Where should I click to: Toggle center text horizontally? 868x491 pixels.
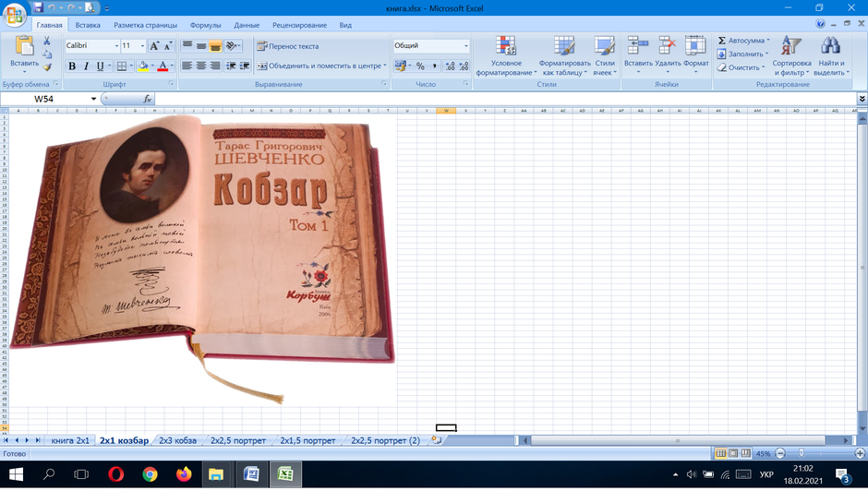[x=201, y=66]
